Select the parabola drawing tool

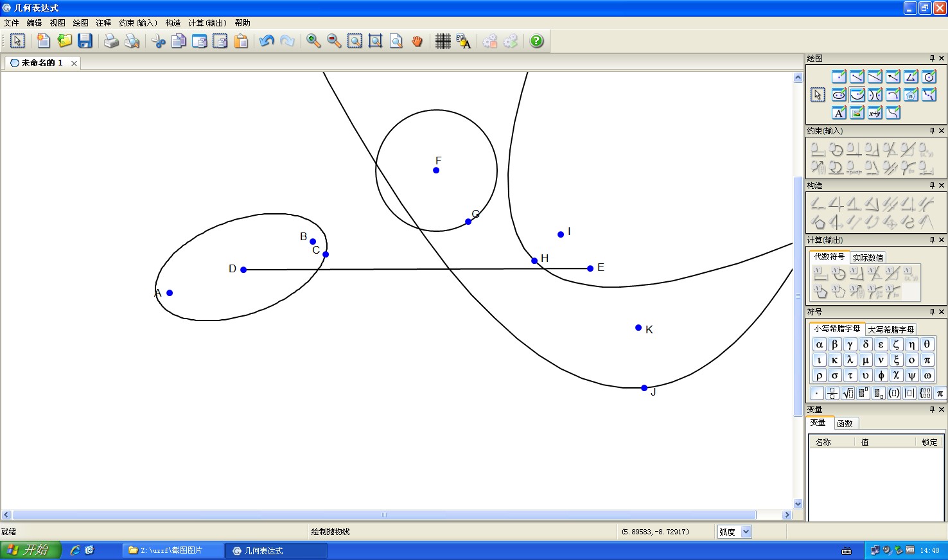tap(857, 95)
